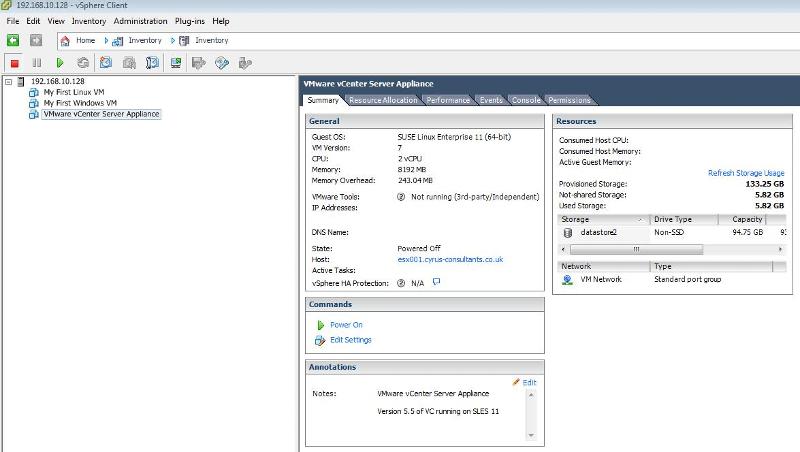Click the storage table horizontal scrollbar thumb
This screenshot has width=800, height=452.
pos(636,249)
